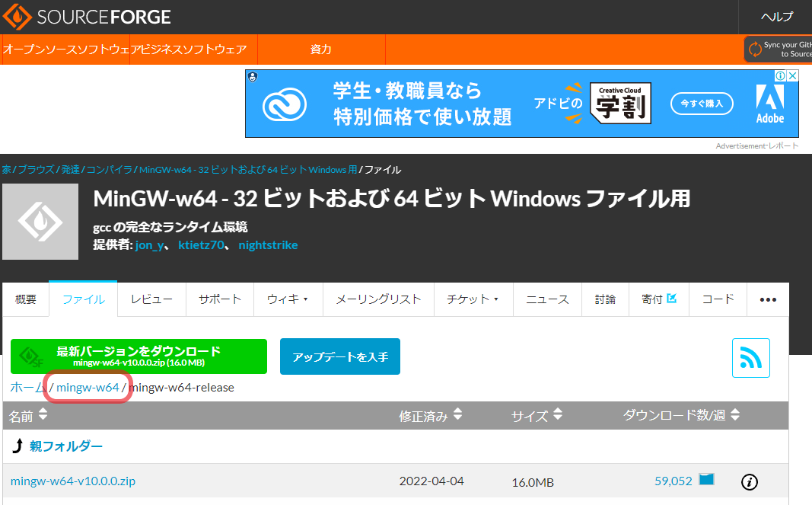Go to 家 breadcrumb link
This screenshot has height=505, width=812.
pos(6,170)
